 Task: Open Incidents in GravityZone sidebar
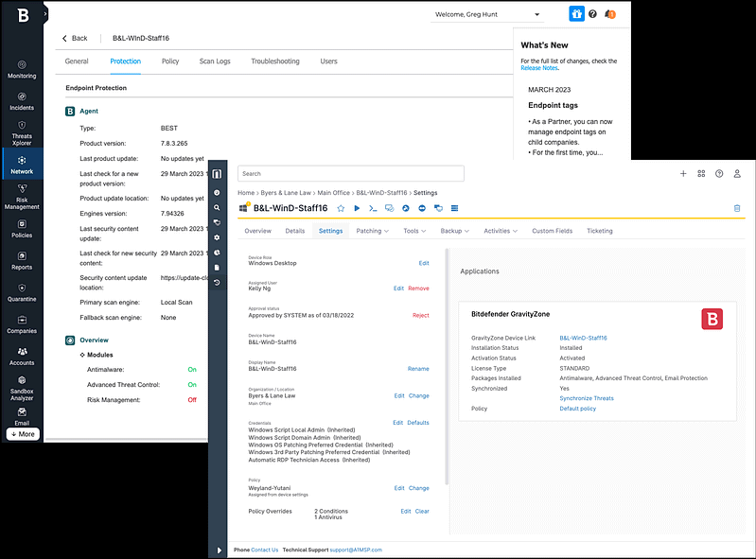22,101
